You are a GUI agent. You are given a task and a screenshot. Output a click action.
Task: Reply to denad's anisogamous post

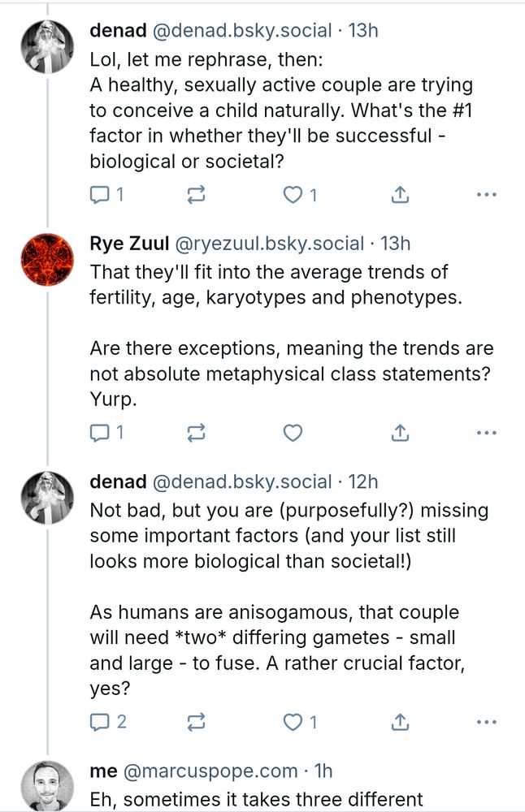pos(106,721)
